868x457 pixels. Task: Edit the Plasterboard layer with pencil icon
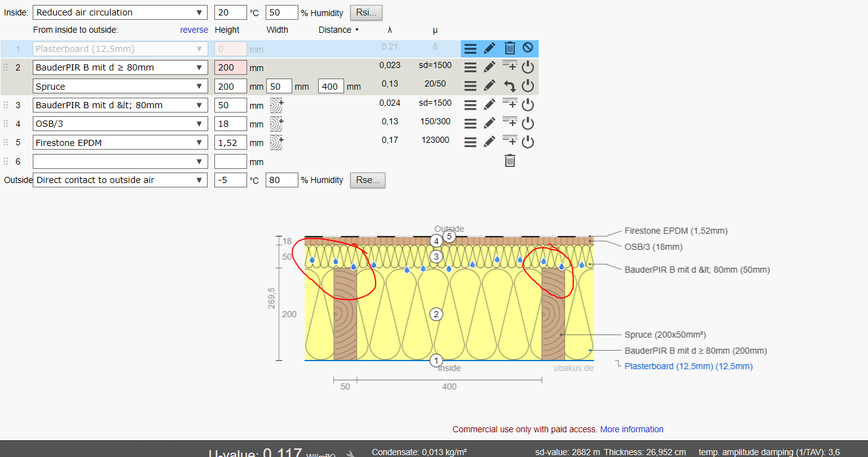pos(489,48)
